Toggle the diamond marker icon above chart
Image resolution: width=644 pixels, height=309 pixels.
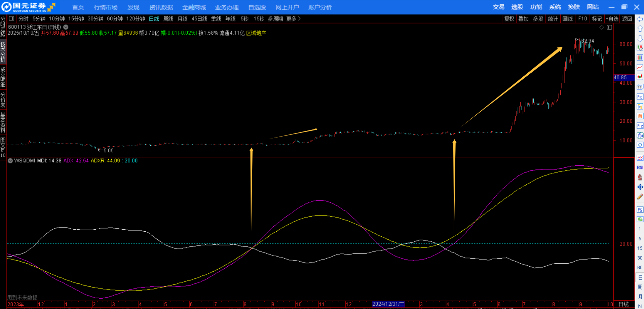[602, 27]
